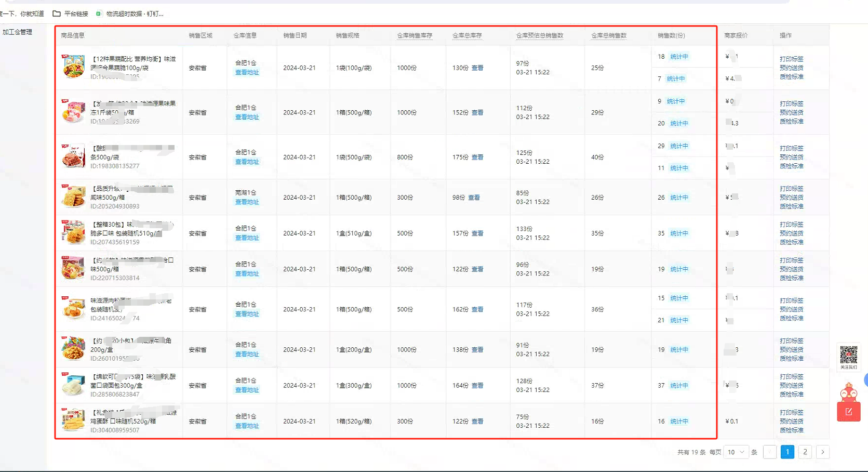Click 查看地址 link in the first row
868x472 pixels.
click(247, 73)
